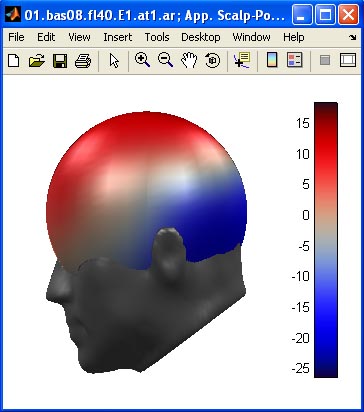Click the red-blue colorbar scale
364x412 pixels.
[326, 240]
